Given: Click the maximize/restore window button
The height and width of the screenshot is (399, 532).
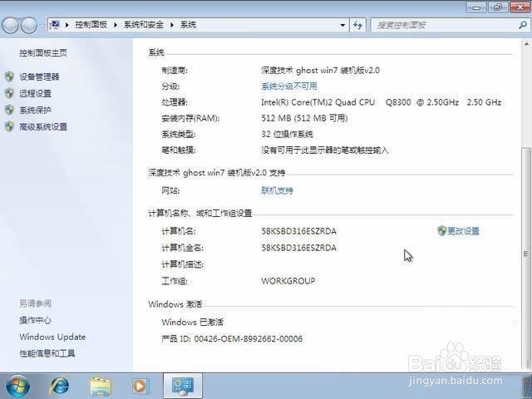Looking at the screenshot, I should coord(498,7).
